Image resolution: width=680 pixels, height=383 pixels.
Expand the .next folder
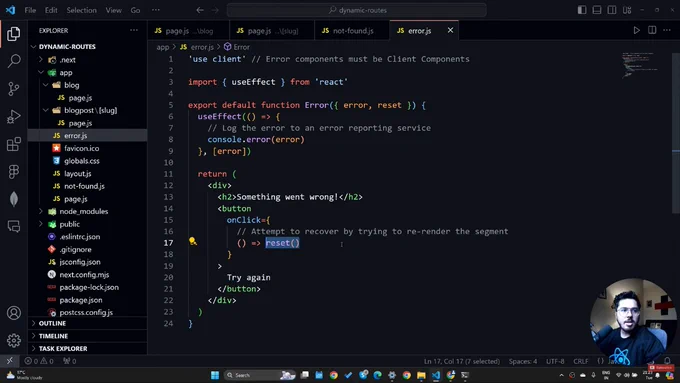tap(41, 59)
